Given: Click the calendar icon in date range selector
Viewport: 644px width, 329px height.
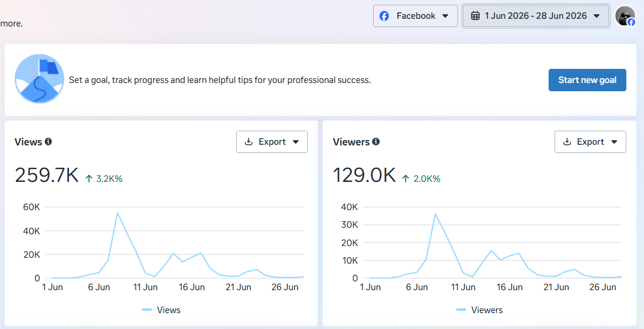Looking at the screenshot, I should click(x=475, y=16).
